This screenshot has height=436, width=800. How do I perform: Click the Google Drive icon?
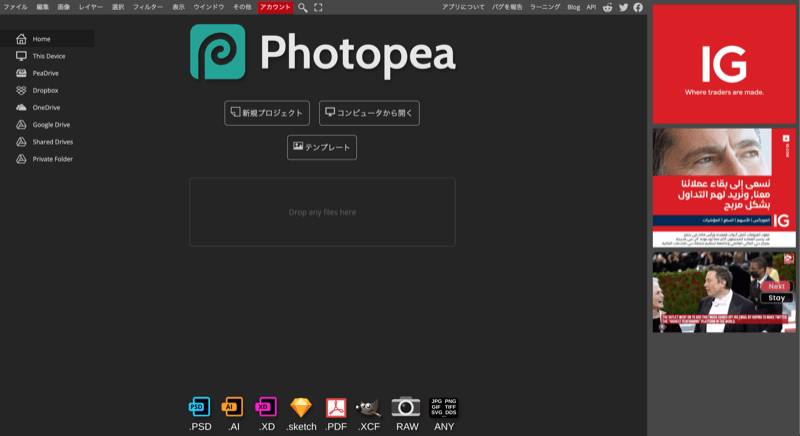click(x=21, y=125)
